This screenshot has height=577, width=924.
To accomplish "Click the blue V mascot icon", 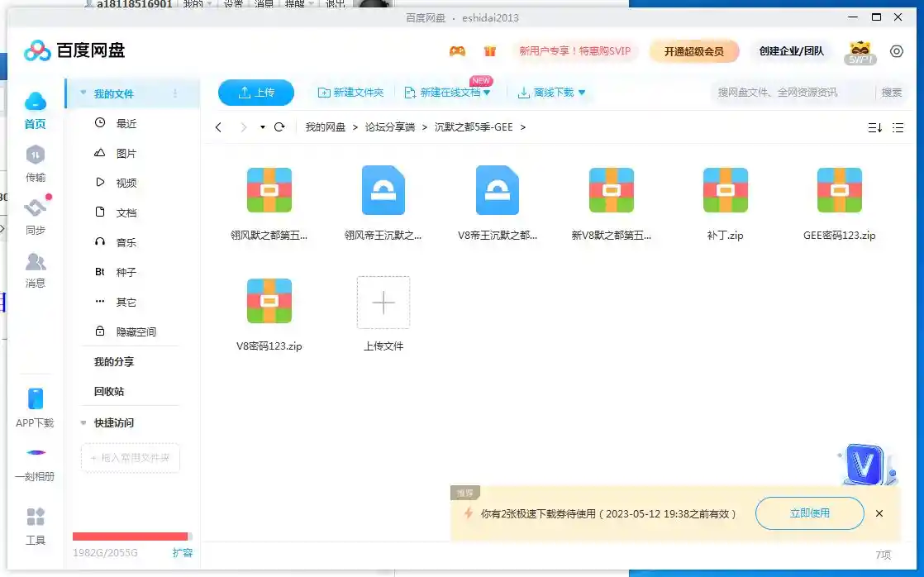I will pyautogui.click(x=867, y=465).
